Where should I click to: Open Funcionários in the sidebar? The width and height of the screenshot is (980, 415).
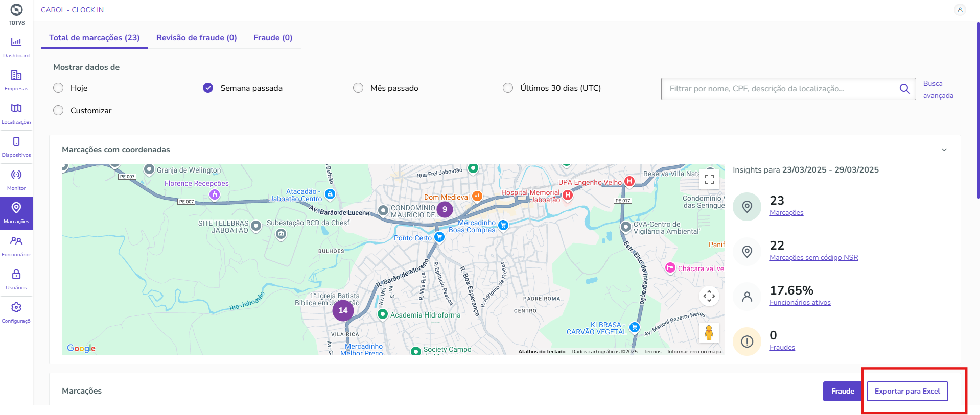click(16, 246)
